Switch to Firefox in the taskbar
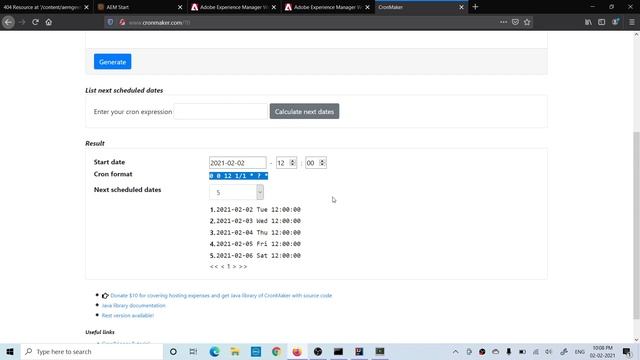The width and height of the screenshot is (640, 360). tap(297, 351)
